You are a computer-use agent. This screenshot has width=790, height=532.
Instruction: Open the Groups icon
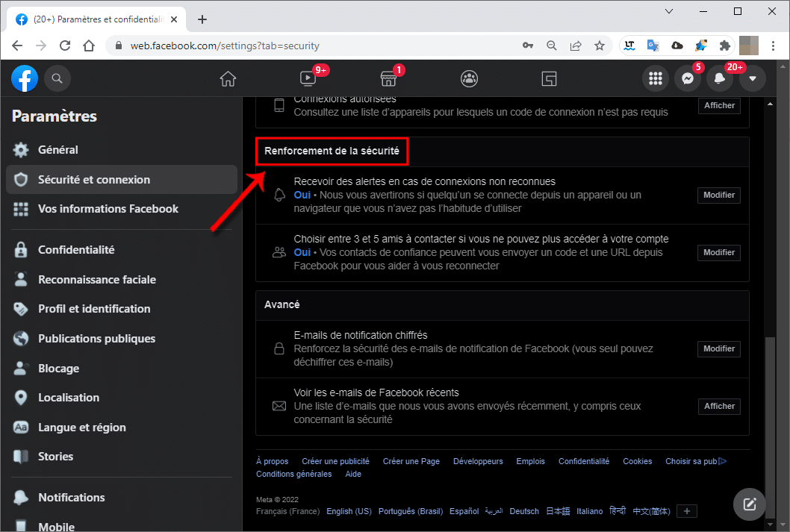[469, 79]
